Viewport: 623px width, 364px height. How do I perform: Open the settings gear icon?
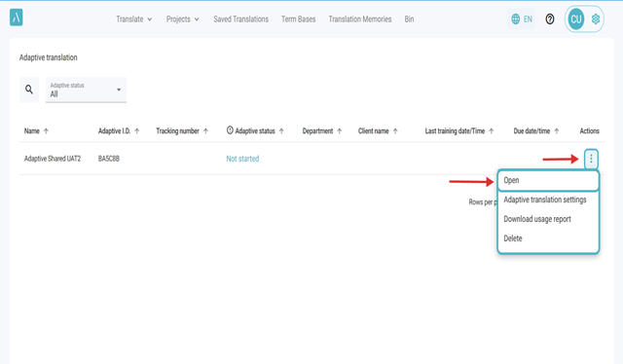(595, 19)
